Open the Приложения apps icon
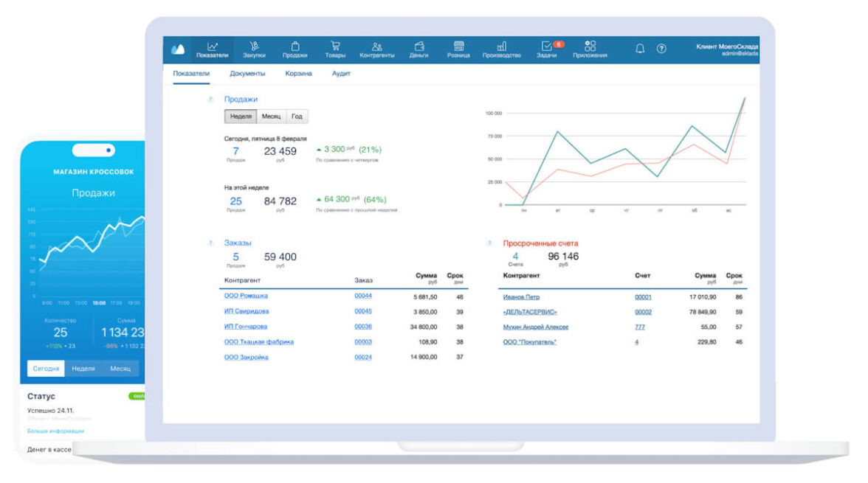 (x=590, y=47)
